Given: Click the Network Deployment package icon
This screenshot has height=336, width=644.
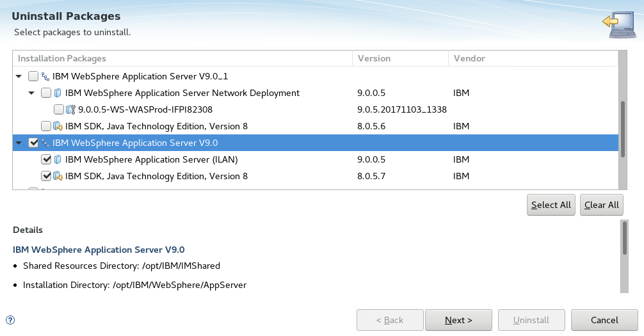Looking at the screenshot, I should 58,93.
